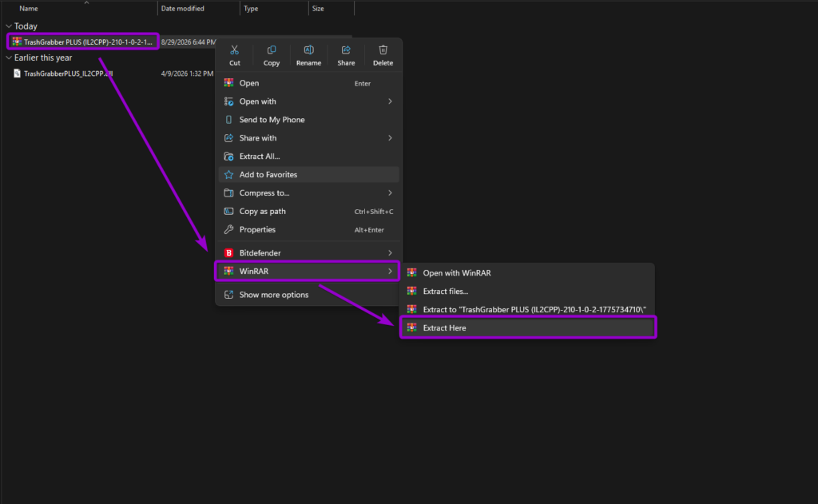Screen dimensions: 818x504
Task: Click the Share icon at menu top
Action: 345,50
